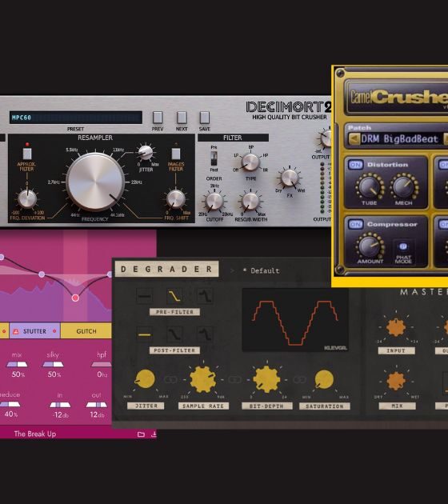Turn off the Compressor ON button in CamelCrusher
448x504 pixels.
pos(355,224)
